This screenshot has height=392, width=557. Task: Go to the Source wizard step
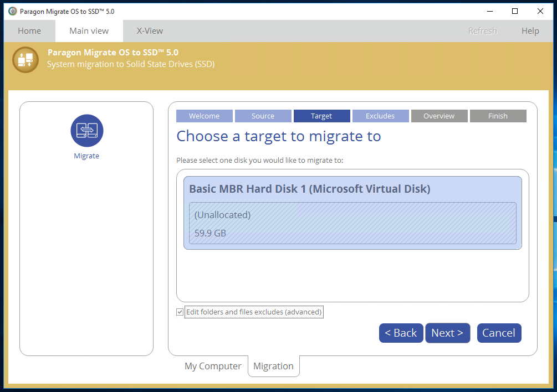click(x=263, y=116)
